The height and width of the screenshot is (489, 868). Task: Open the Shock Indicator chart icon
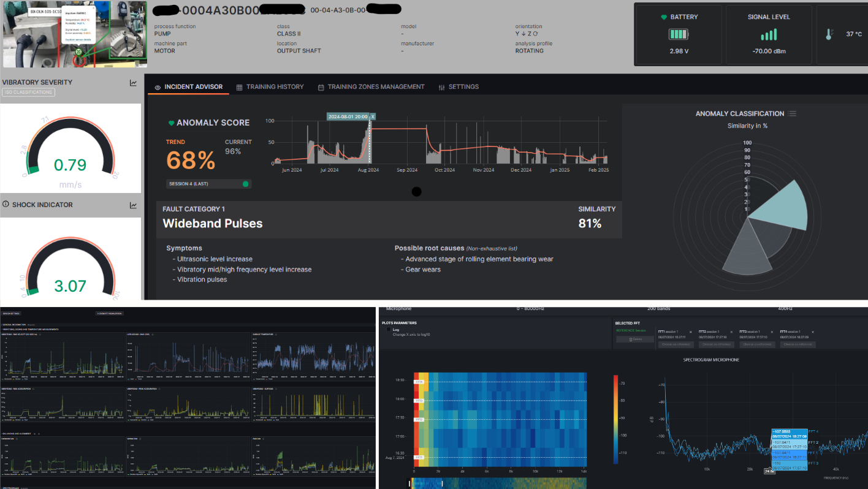click(x=133, y=205)
